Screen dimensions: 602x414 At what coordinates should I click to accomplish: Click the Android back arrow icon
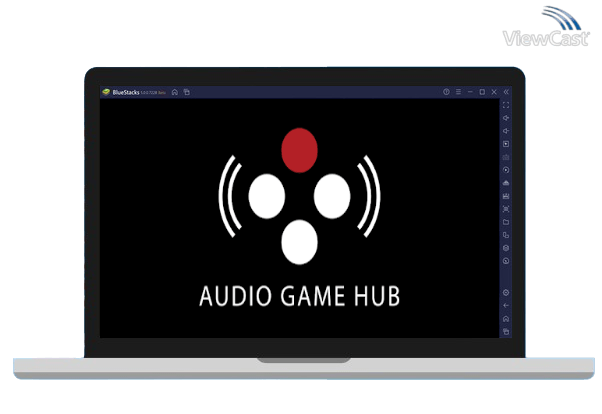pos(506,306)
